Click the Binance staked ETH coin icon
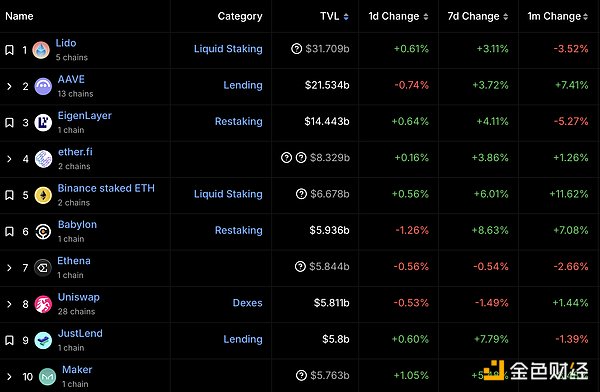The height and width of the screenshot is (392, 600). [43, 195]
